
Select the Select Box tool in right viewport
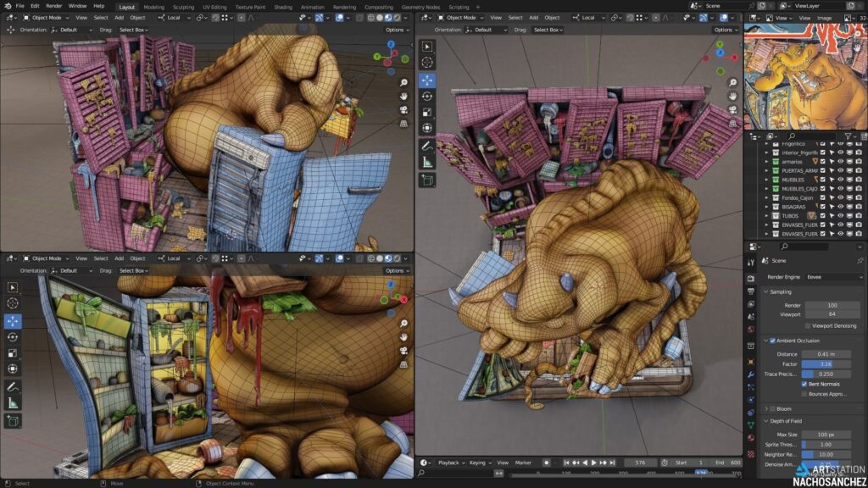tap(427, 47)
